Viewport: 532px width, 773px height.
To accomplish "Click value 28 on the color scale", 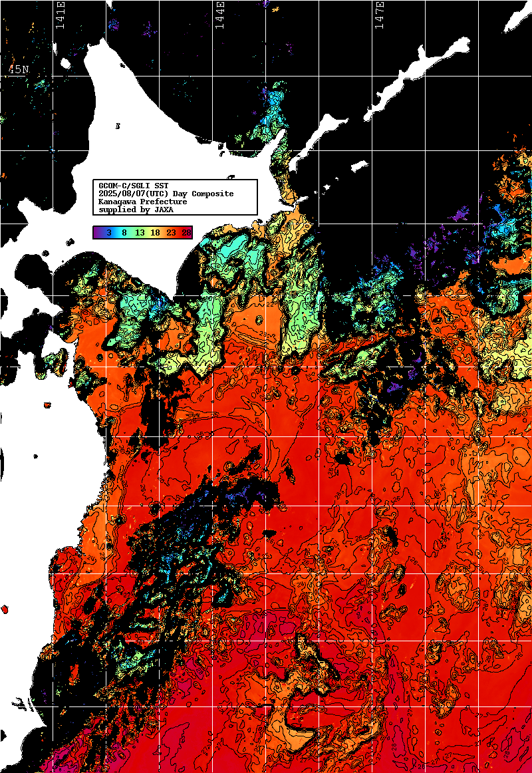I will 186,233.
